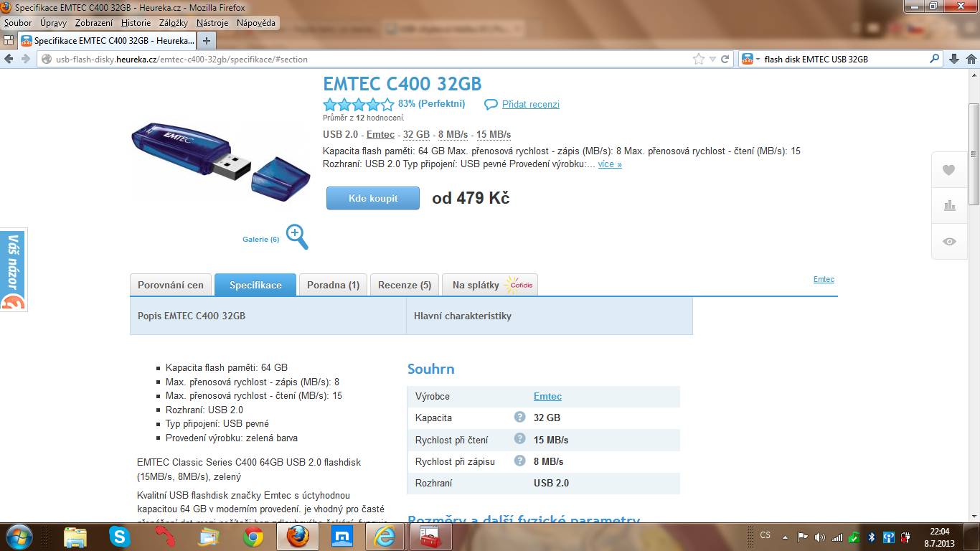
Task: Click the search magnifier in search box
Action: 935,59
